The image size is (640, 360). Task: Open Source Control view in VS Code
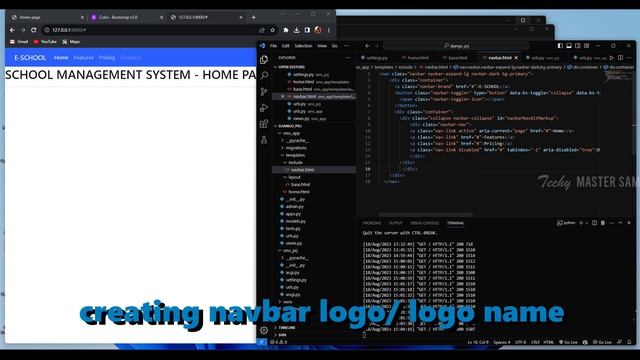tap(264, 92)
